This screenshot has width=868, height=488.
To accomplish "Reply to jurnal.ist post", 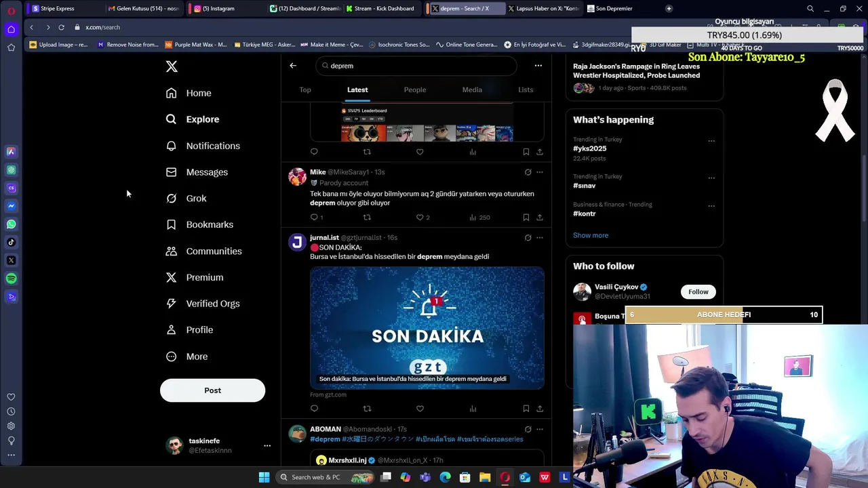I will [314, 409].
